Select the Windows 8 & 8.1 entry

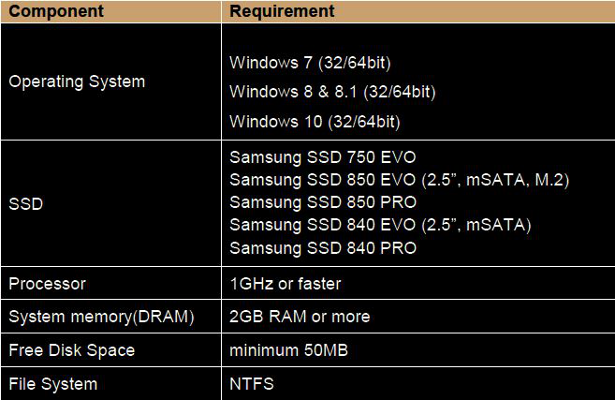pos(332,92)
